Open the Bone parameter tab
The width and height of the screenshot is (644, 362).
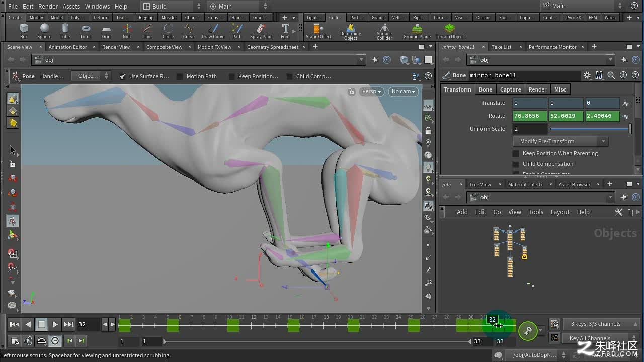[x=486, y=89]
